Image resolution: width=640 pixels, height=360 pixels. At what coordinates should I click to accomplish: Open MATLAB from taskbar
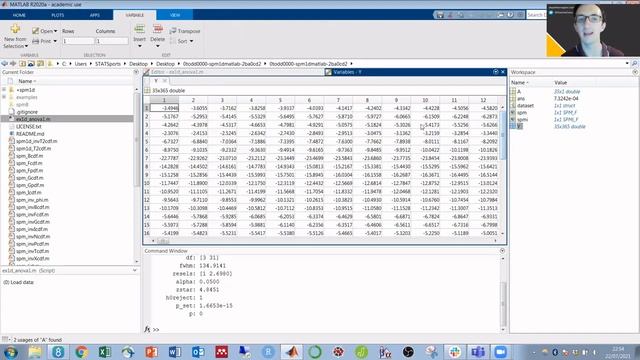[291, 352]
